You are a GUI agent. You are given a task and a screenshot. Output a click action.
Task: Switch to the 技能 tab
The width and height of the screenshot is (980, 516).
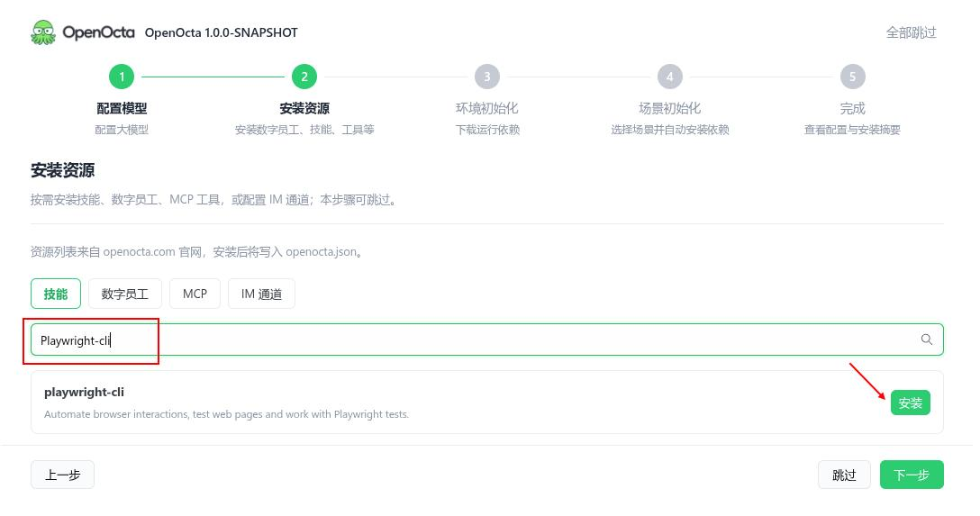[x=56, y=294]
